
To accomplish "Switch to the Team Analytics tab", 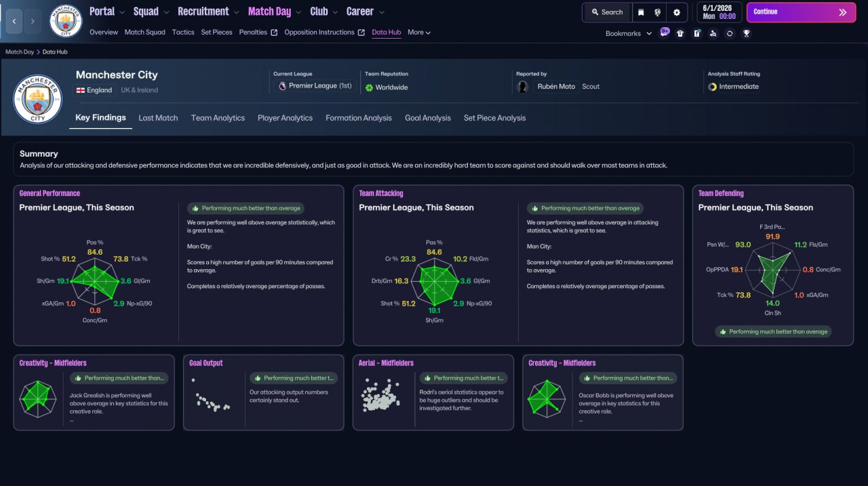I will click(218, 118).
